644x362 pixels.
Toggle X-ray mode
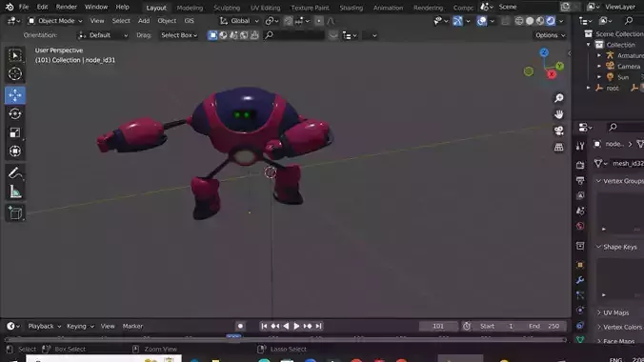(505, 21)
